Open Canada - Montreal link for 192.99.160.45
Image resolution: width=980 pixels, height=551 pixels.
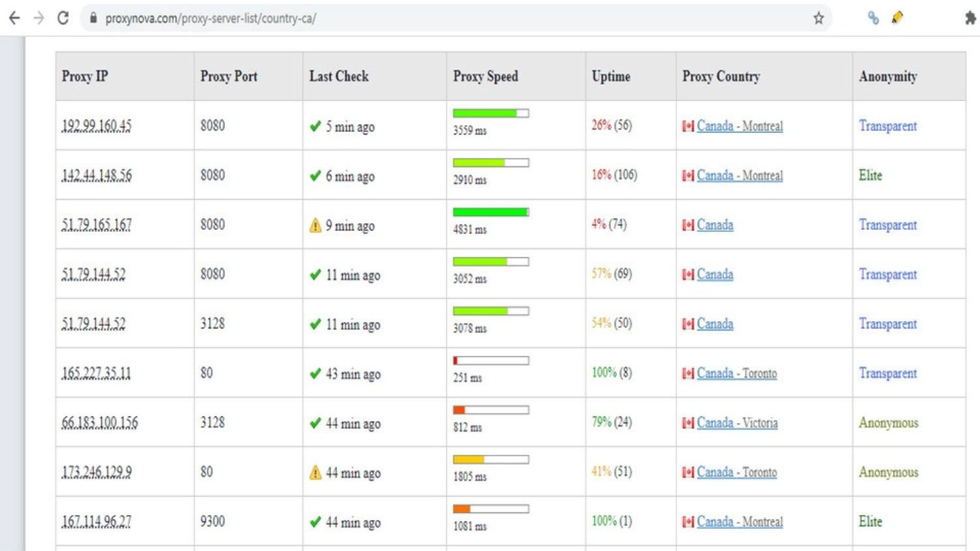[x=740, y=126]
